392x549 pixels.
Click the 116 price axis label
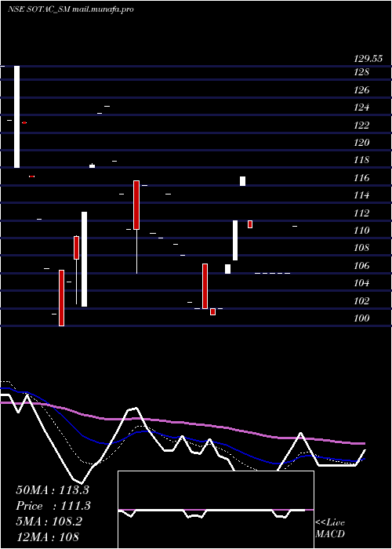[361, 178]
